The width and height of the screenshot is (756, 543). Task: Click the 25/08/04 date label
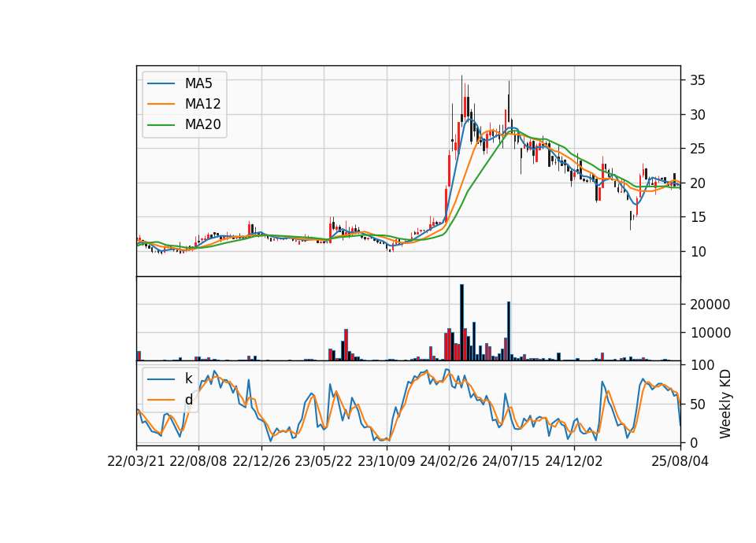tap(680, 461)
